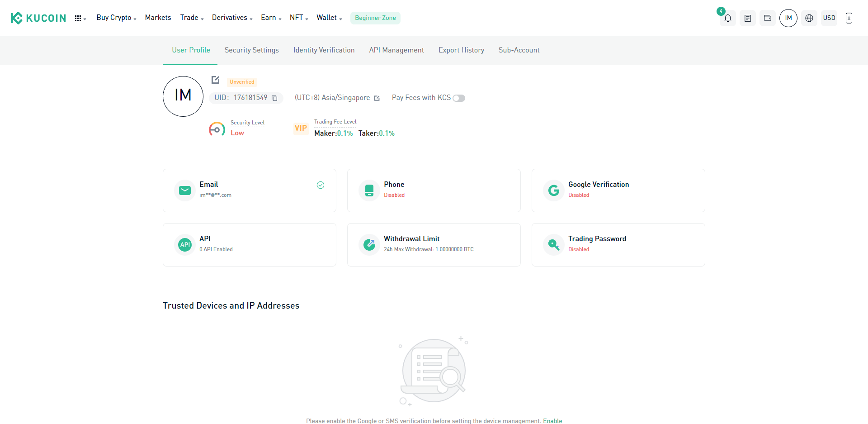Open the Phone Disabled card
The image size is (868, 424).
click(x=434, y=191)
